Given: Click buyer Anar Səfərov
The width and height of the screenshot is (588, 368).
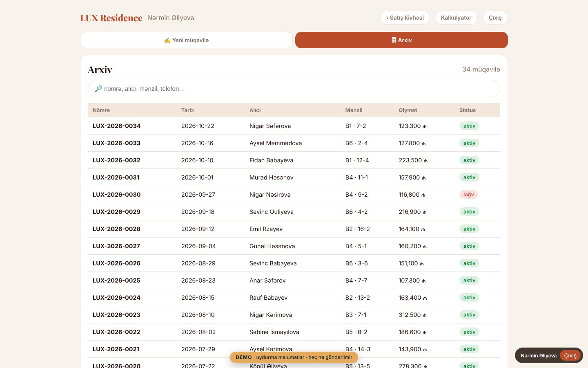Looking at the screenshot, I should 267,280.
